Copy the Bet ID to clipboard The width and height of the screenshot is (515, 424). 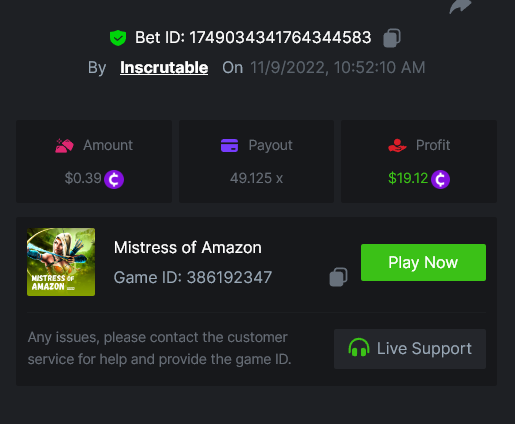pos(392,38)
